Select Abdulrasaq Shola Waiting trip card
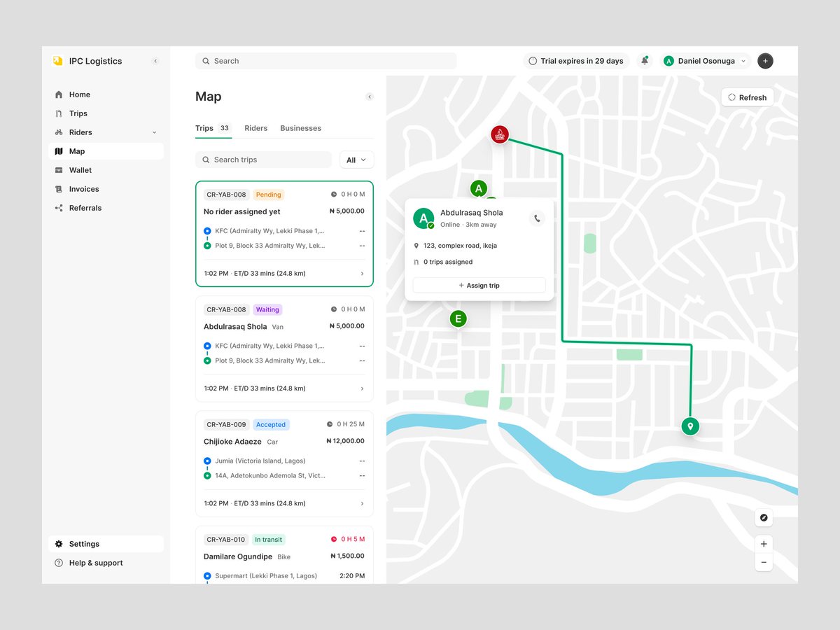 [284, 349]
